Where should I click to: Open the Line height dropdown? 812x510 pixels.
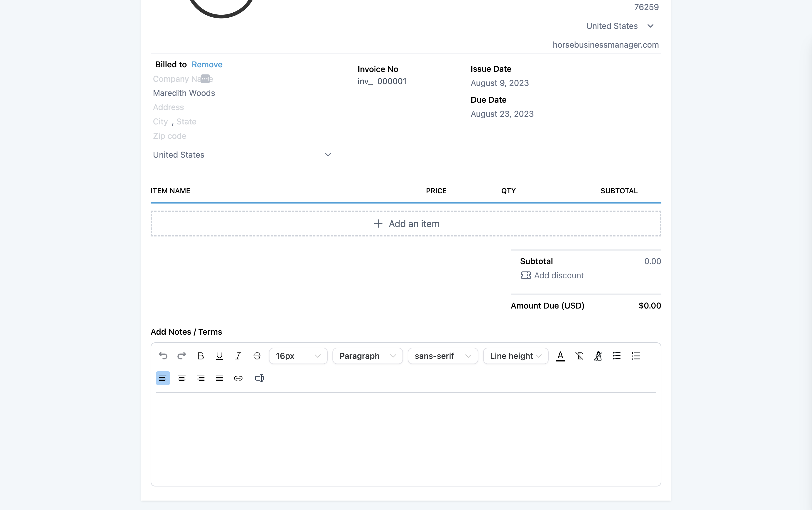pos(516,356)
